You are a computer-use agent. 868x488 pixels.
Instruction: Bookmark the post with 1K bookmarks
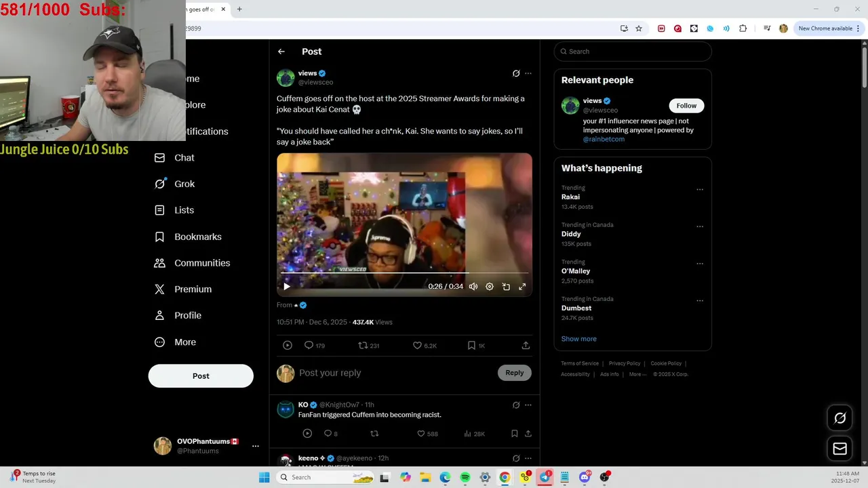click(476, 346)
